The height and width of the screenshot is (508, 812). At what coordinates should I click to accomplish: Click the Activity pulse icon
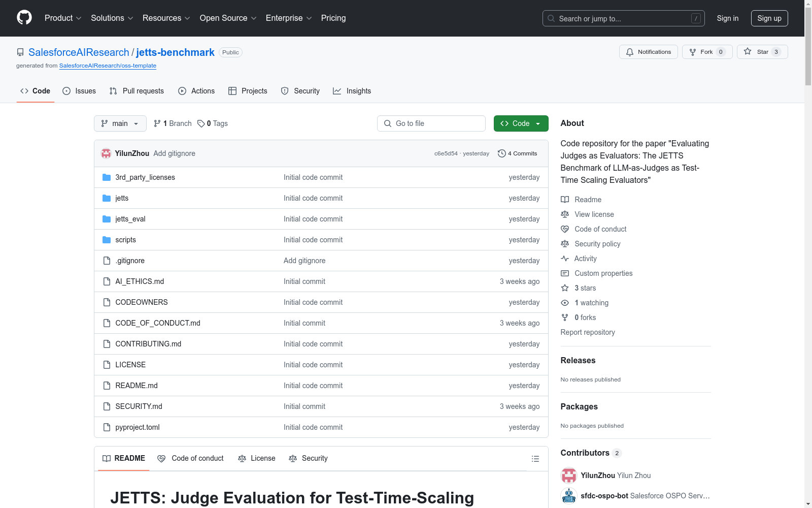point(565,259)
